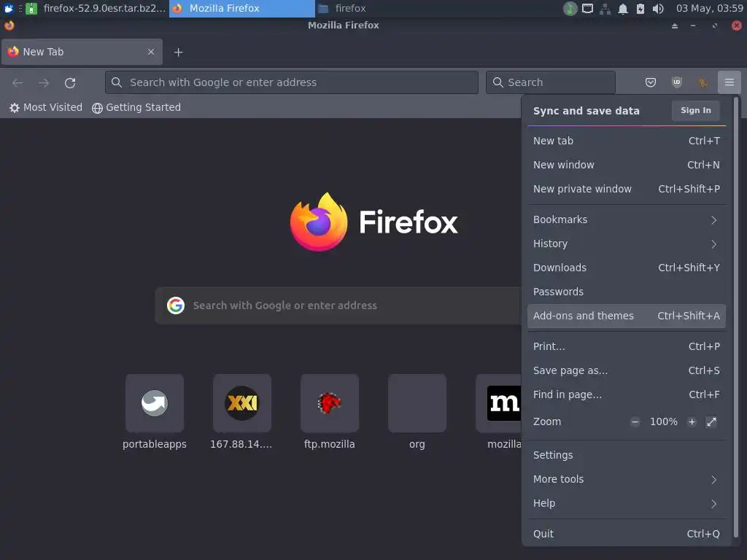747x560 pixels.
Task: Click the Google logo in page search box
Action: point(176,306)
